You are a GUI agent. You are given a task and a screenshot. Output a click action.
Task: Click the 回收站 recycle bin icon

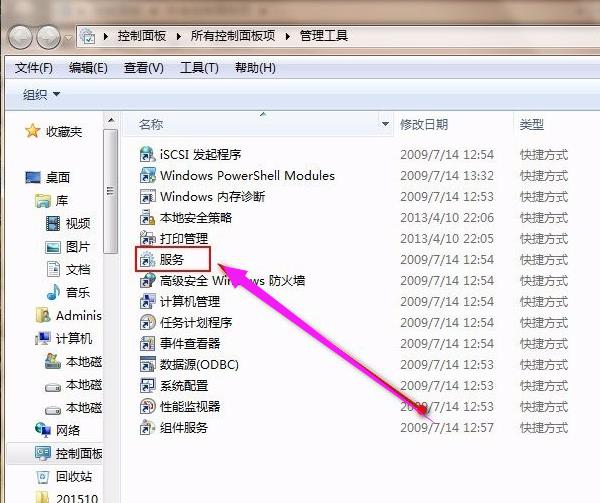[43, 477]
